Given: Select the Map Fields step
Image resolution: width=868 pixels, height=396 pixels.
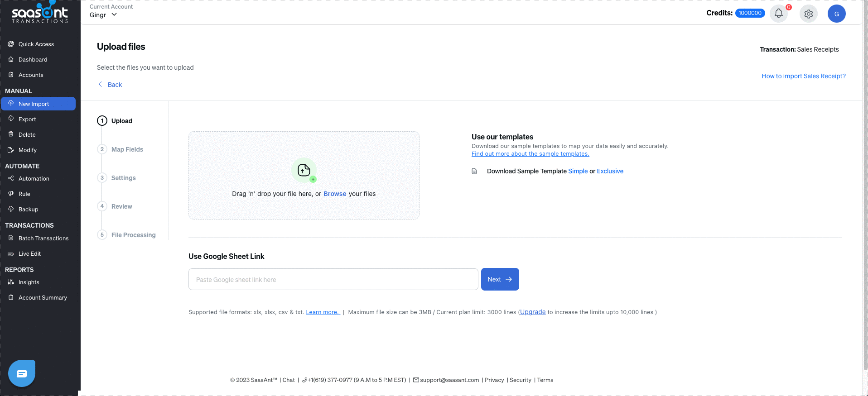Looking at the screenshot, I should tap(121, 149).
